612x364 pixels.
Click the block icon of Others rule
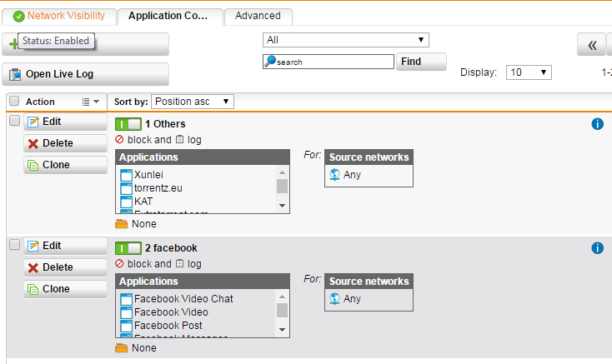(119, 139)
